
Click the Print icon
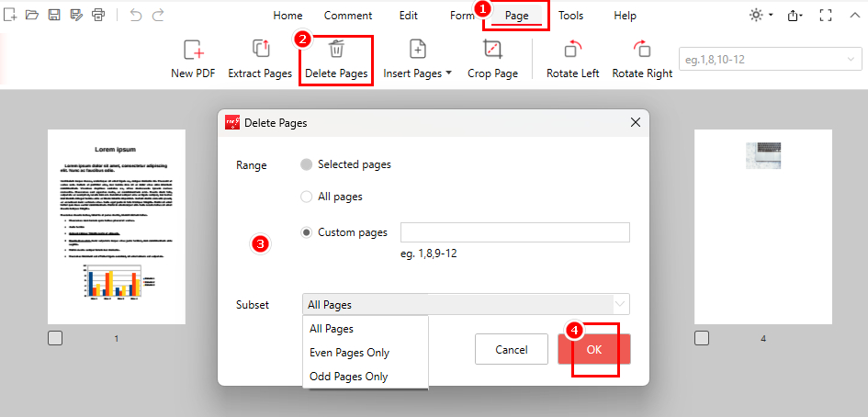point(98,15)
